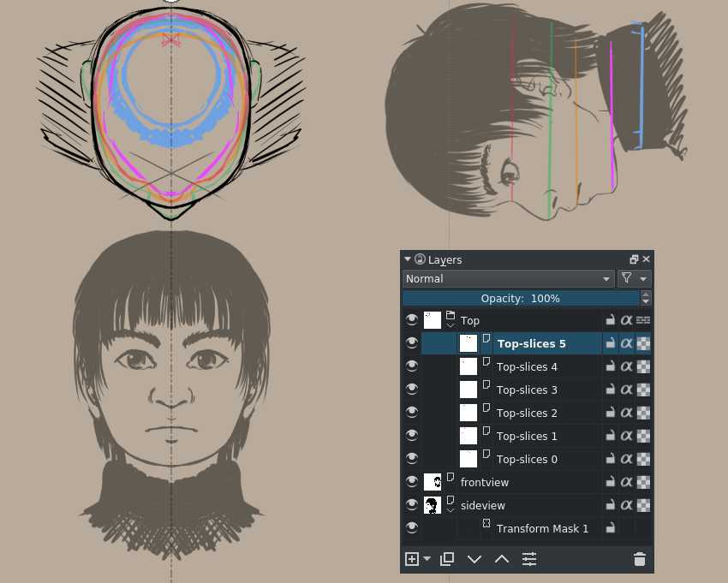The width and height of the screenshot is (728, 583).
Task: Enable alpha inheritance on Top-slices 4
Action: click(x=626, y=366)
